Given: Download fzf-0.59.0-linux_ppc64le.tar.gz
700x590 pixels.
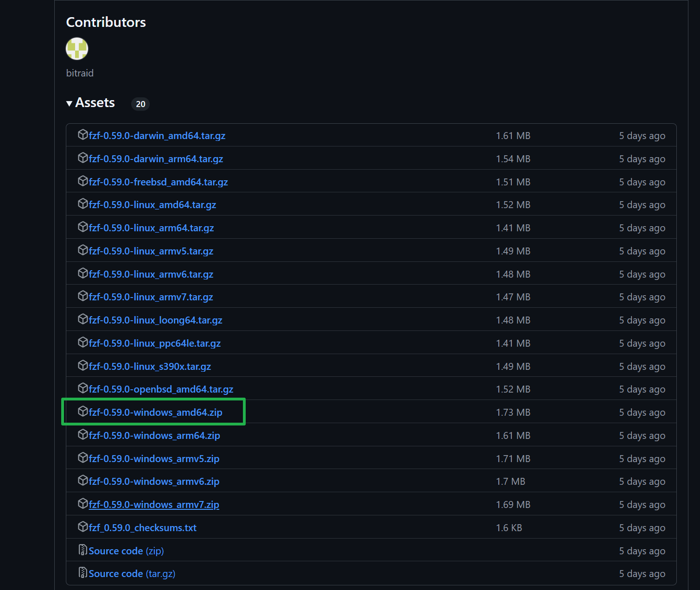Looking at the screenshot, I should (x=155, y=343).
